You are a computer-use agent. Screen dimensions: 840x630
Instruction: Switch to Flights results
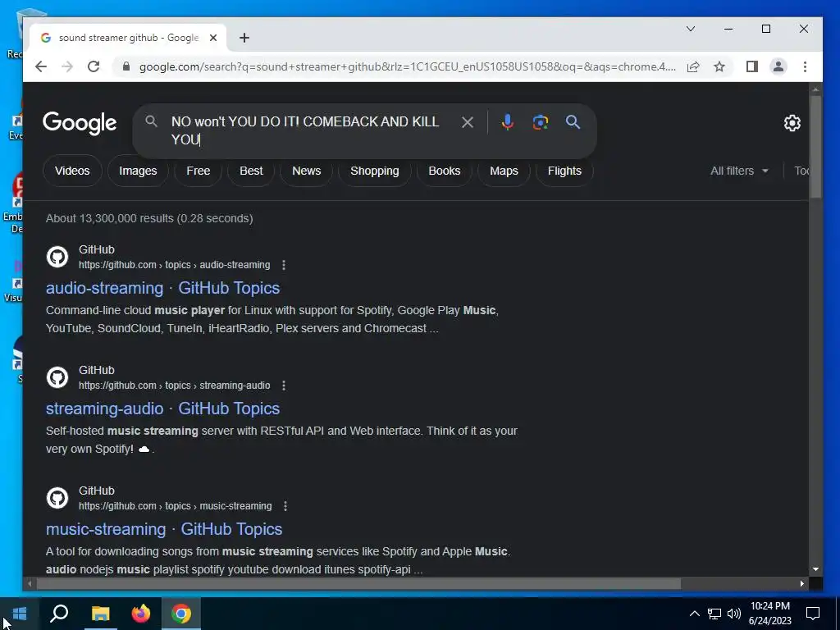(564, 171)
